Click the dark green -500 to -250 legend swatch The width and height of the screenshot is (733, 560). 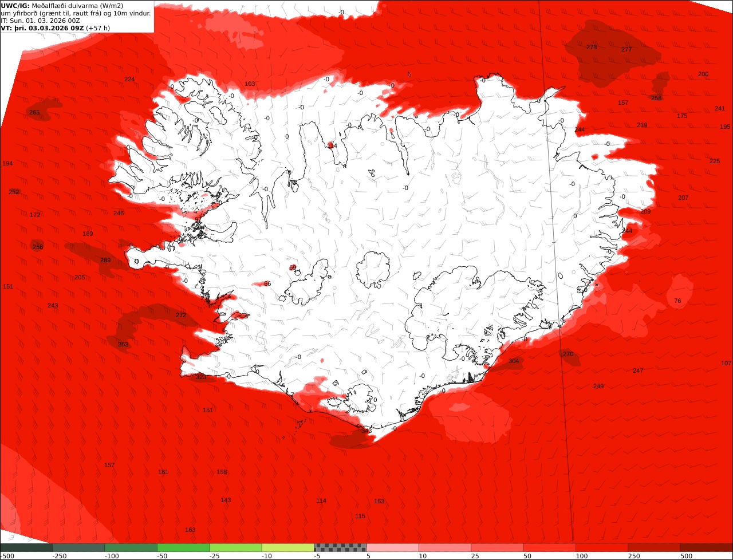(x=26, y=547)
